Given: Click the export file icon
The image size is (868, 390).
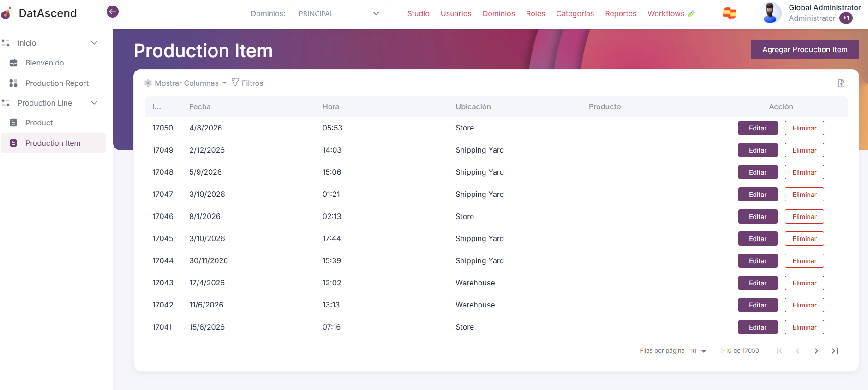Looking at the screenshot, I should [841, 83].
